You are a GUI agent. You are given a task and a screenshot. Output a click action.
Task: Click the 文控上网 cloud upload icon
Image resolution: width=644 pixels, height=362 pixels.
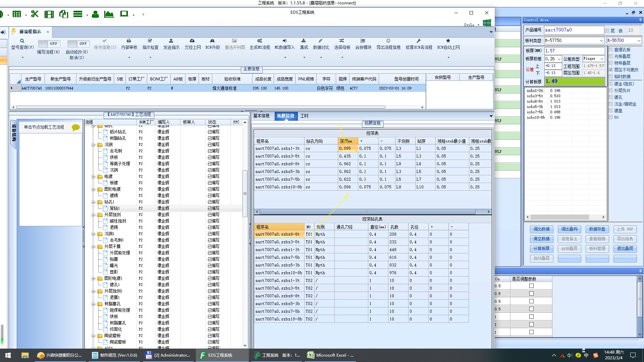pyautogui.click(x=192, y=41)
